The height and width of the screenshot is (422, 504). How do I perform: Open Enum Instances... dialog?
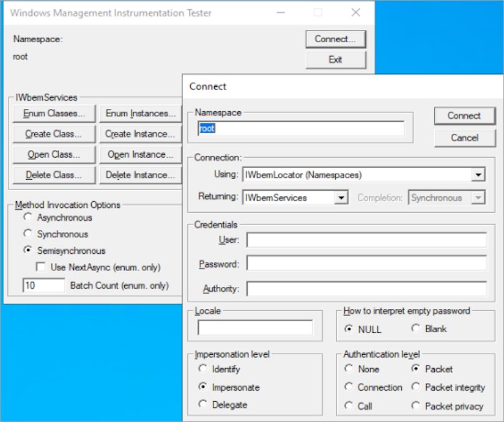141,114
